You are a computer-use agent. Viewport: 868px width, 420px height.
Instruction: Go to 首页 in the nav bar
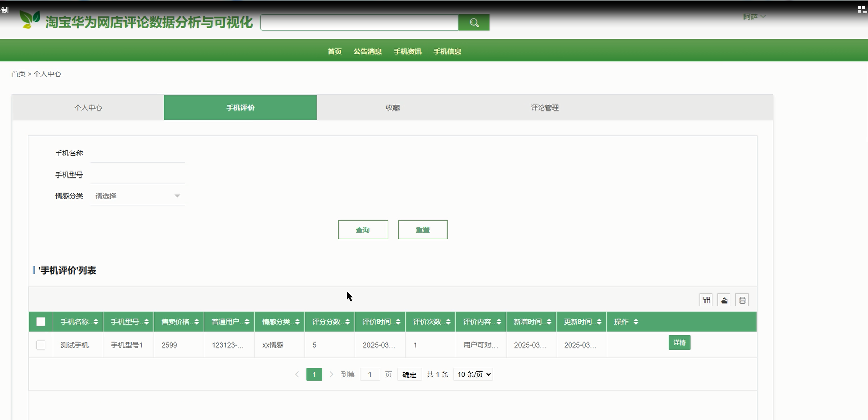click(335, 51)
